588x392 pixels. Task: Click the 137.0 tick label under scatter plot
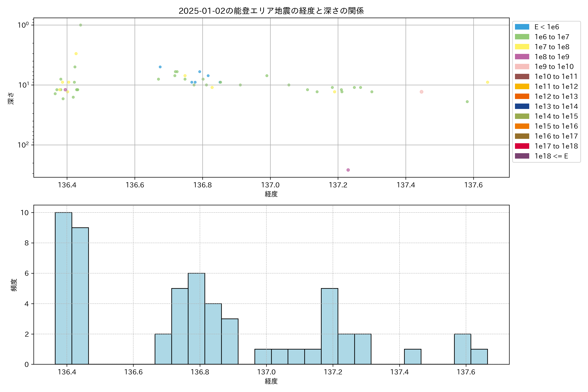point(270,185)
